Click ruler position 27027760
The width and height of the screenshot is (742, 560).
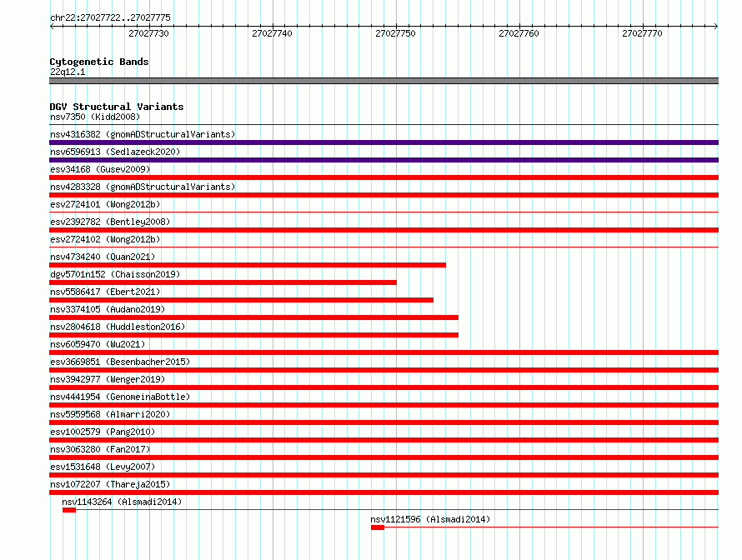click(519, 33)
